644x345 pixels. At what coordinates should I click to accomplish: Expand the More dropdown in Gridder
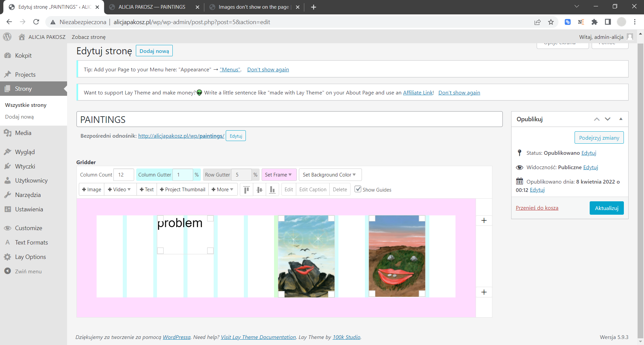point(223,190)
